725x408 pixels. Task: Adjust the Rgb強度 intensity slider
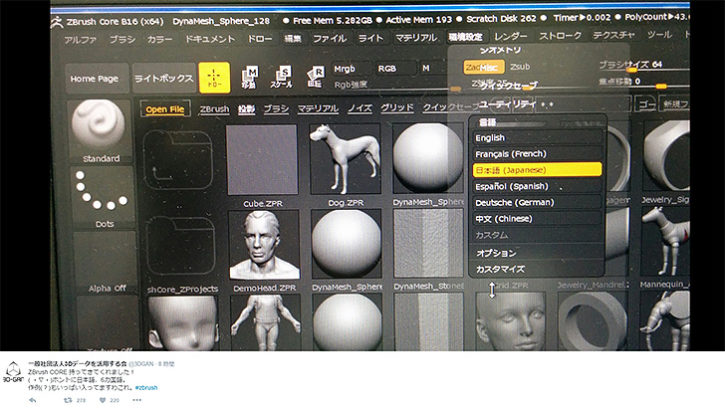[396, 85]
